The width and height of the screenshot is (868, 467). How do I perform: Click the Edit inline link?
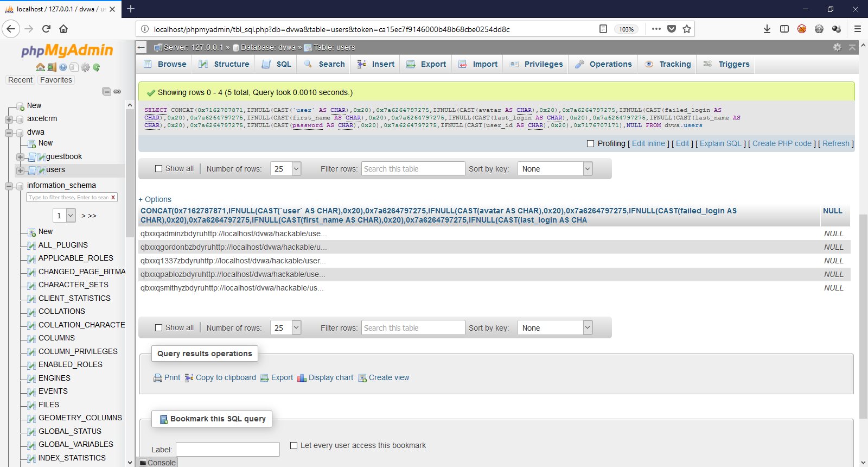click(648, 143)
